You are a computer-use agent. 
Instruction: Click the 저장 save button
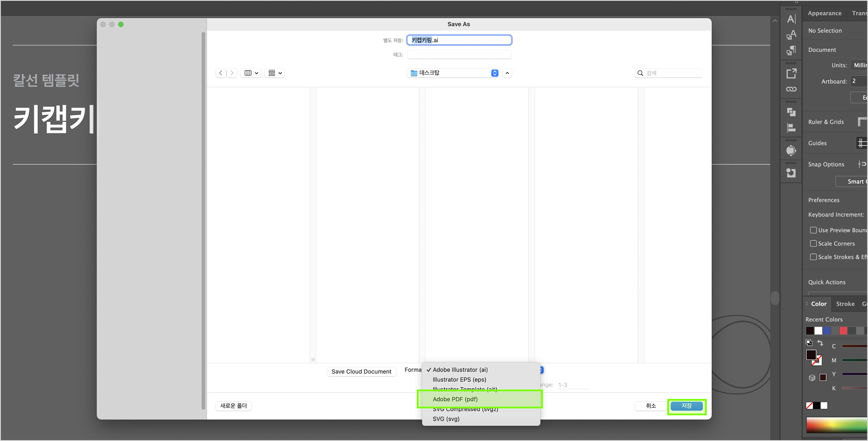pyautogui.click(x=686, y=406)
